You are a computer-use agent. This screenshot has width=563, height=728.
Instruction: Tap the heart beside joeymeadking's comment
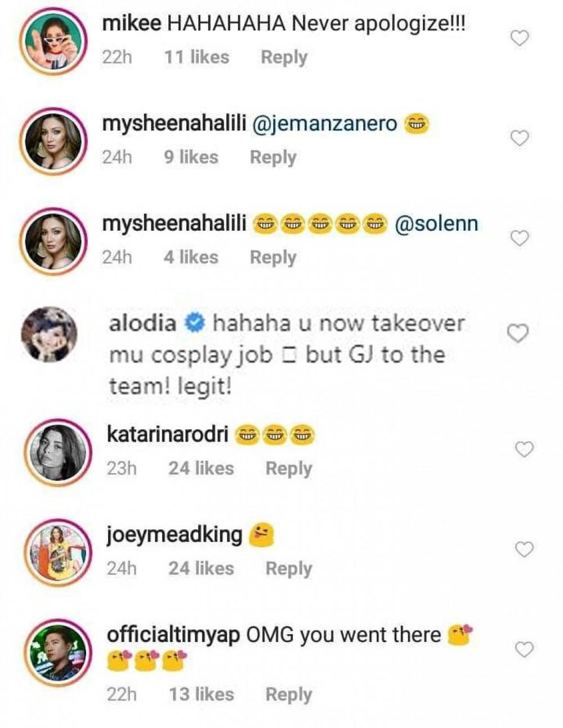pyautogui.click(x=524, y=549)
